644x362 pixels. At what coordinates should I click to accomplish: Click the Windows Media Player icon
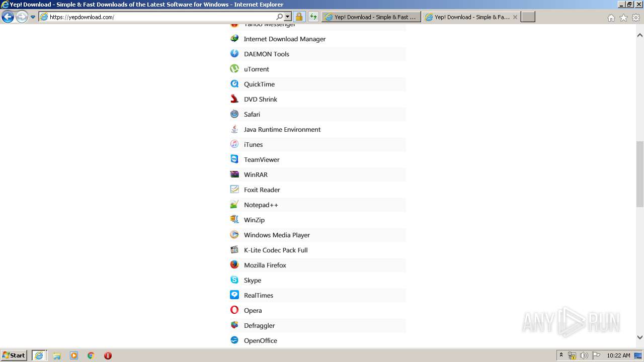click(x=234, y=235)
